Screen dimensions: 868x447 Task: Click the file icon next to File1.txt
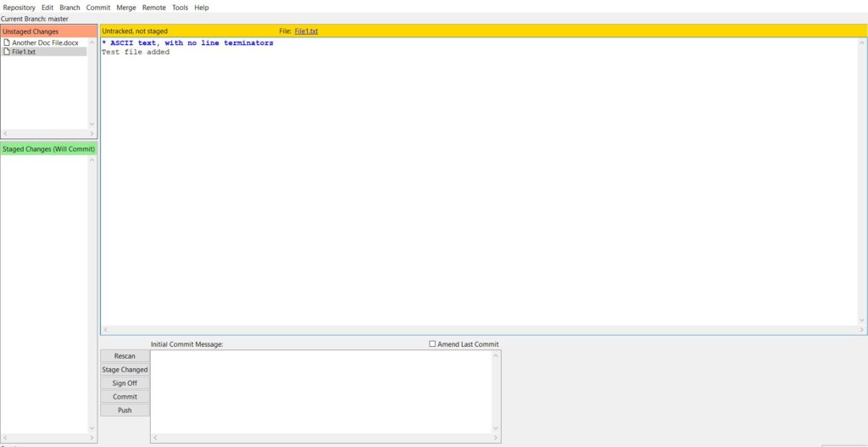click(7, 52)
